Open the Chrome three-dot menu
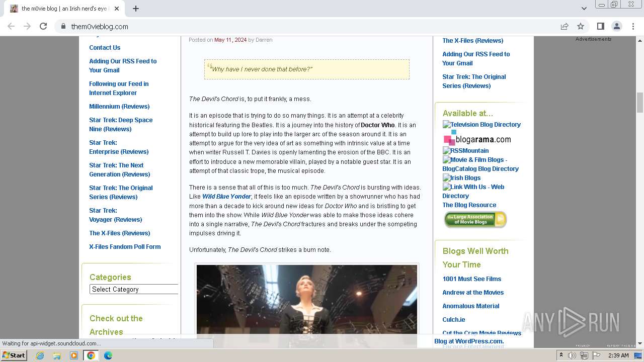 [633, 26]
